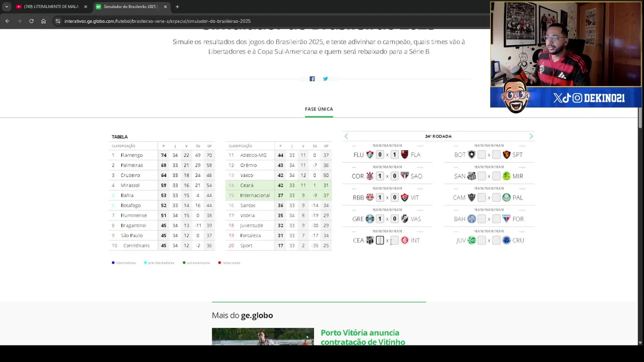
Task: Click the Cruzeiro crest in JUV x CRU match
Action: tap(507, 240)
